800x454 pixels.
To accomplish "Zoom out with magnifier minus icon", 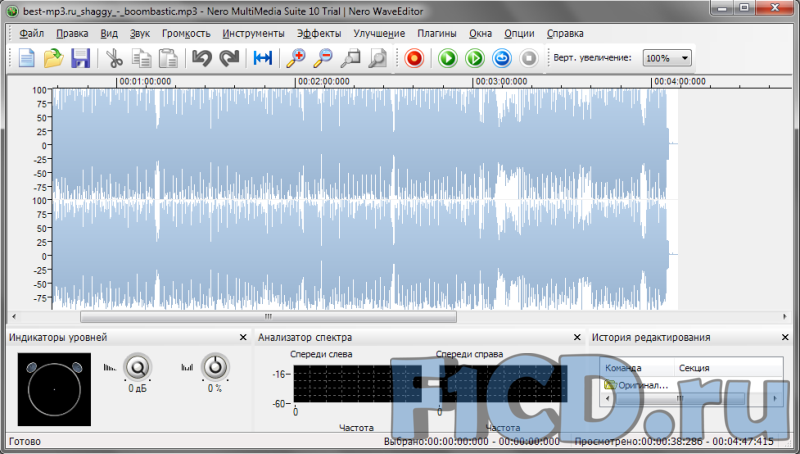I will point(323,58).
